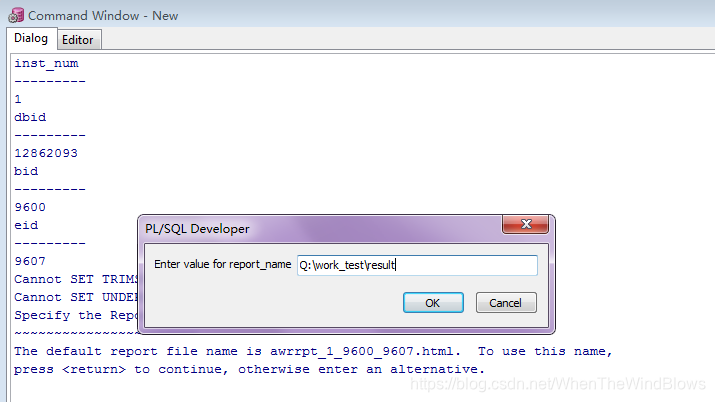This screenshot has width=715, height=402.
Task: Click the '12862093' value line
Action: click(46, 153)
